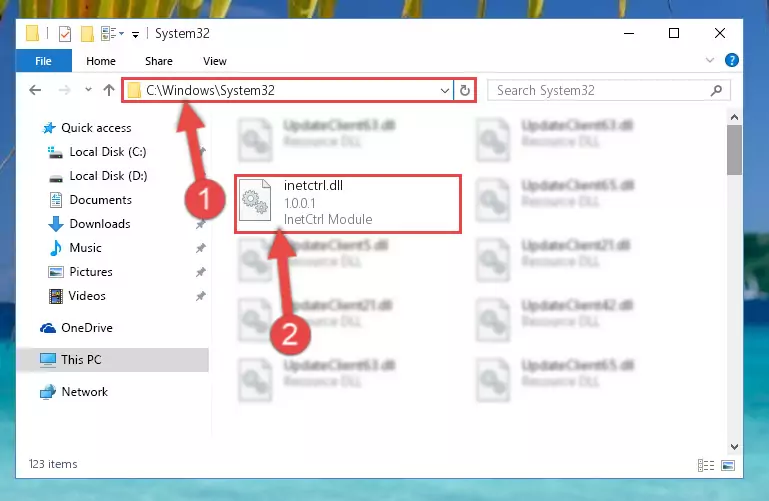The width and height of the screenshot is (769, 501).
Task: Click the Downloads blue arrow icon
Action: 56,224
